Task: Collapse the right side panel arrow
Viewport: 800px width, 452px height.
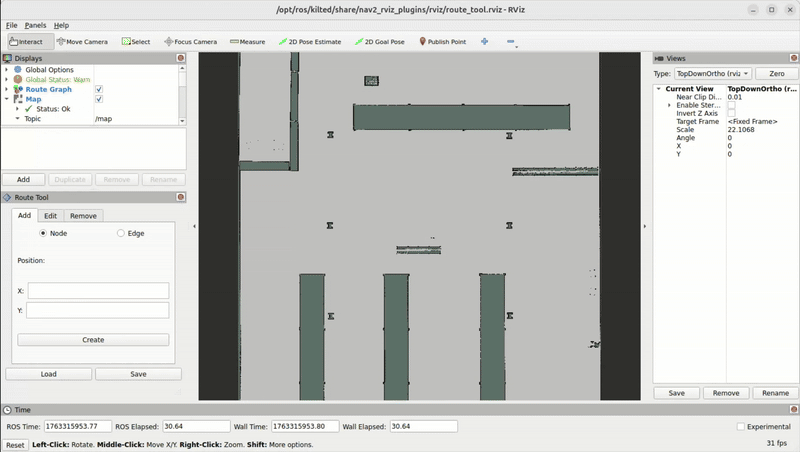Action: 644,226
